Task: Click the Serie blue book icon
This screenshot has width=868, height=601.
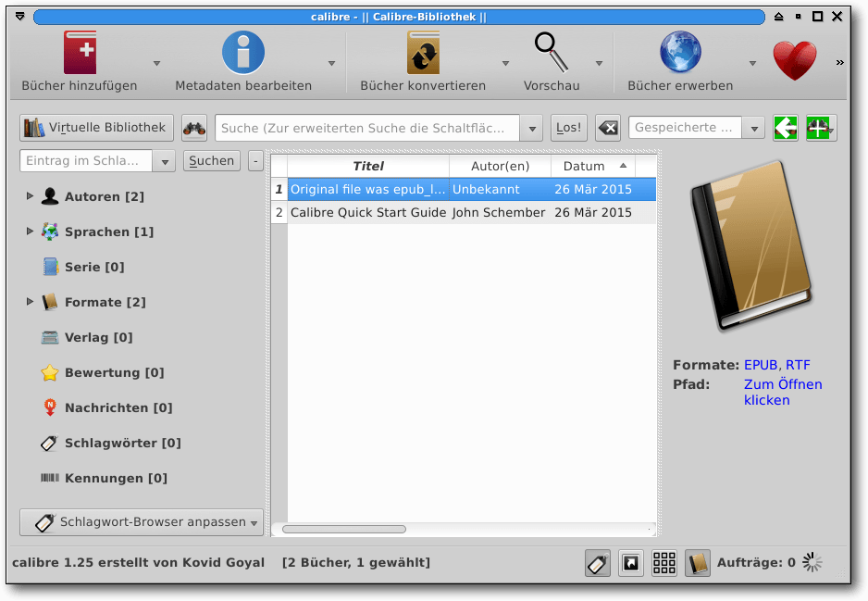Action: (50, 267)
